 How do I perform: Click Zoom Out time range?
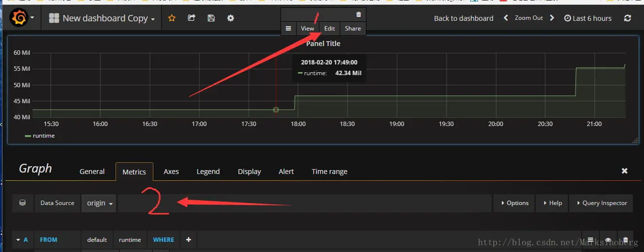(x=528, y=18)
